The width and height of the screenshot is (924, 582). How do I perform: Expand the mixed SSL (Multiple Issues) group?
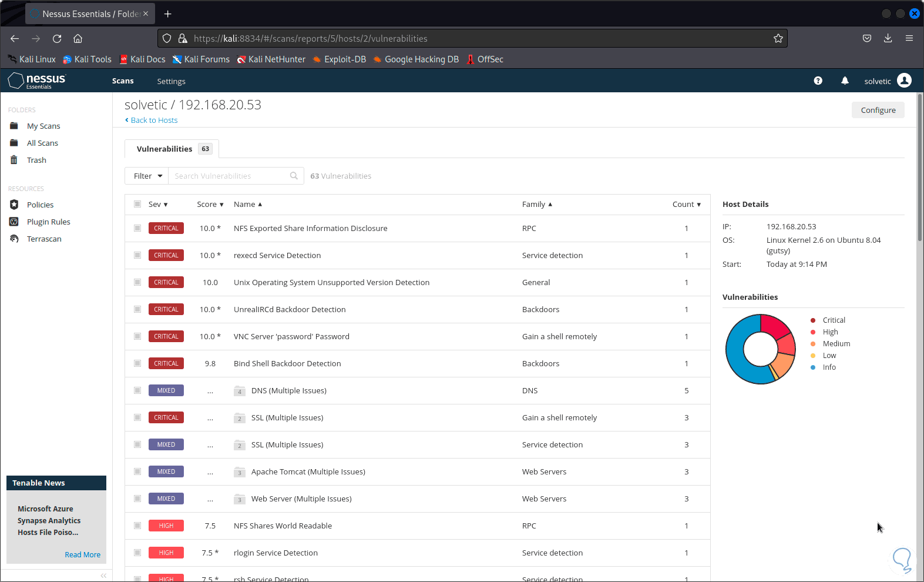[x=240, y=445]
